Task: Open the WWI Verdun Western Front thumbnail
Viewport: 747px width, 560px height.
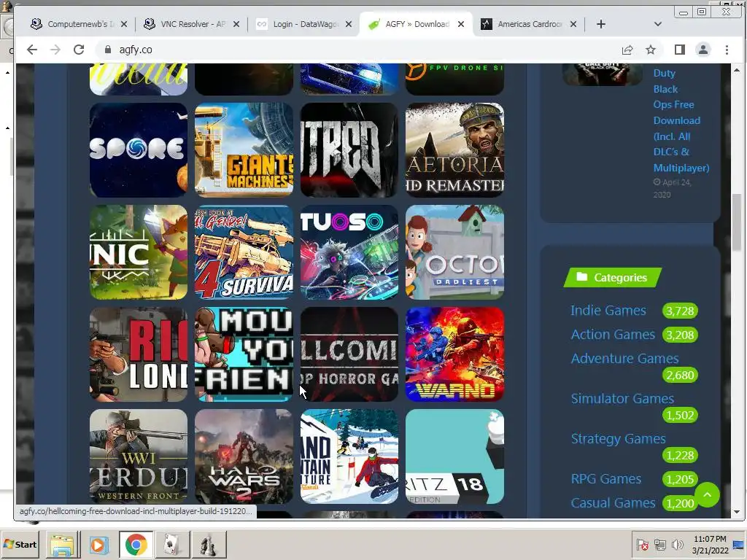Action: [x=139, y=456]
